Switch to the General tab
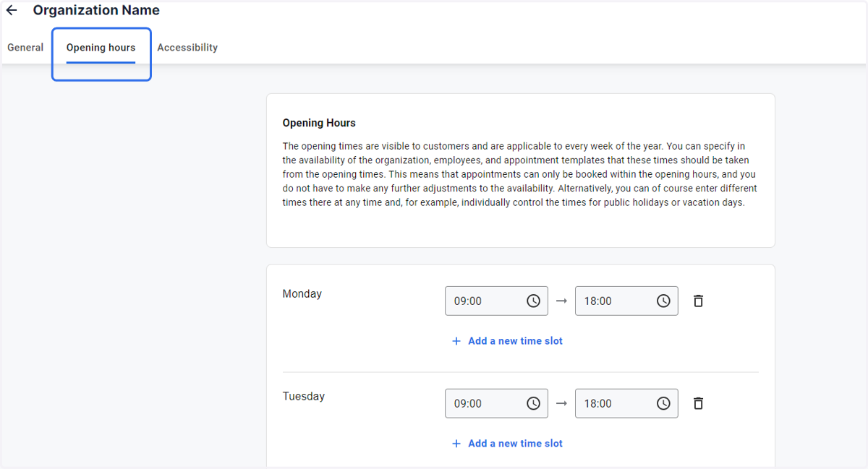The image size is (868, 469). (25, 48)
